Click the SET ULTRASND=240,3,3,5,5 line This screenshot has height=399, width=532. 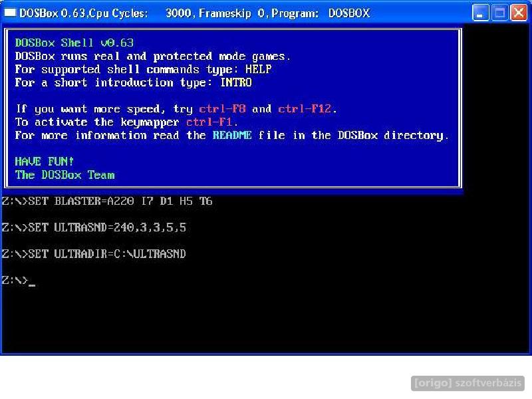94,227
